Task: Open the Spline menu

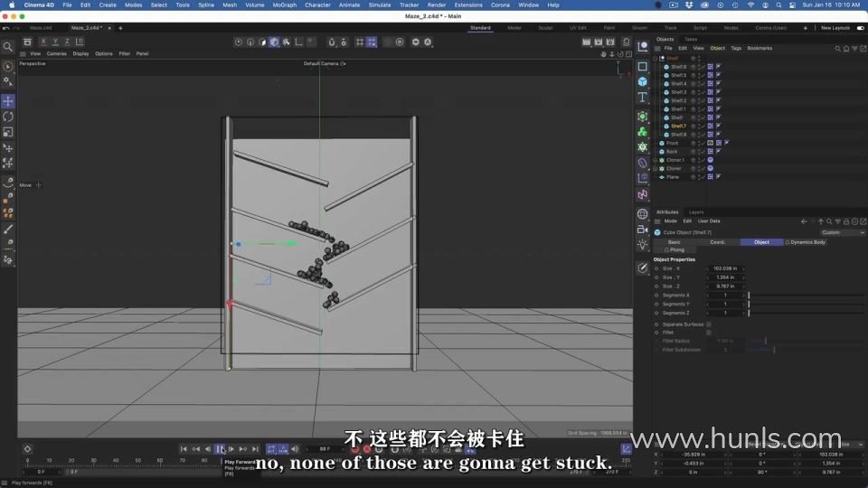Action: 206,5
